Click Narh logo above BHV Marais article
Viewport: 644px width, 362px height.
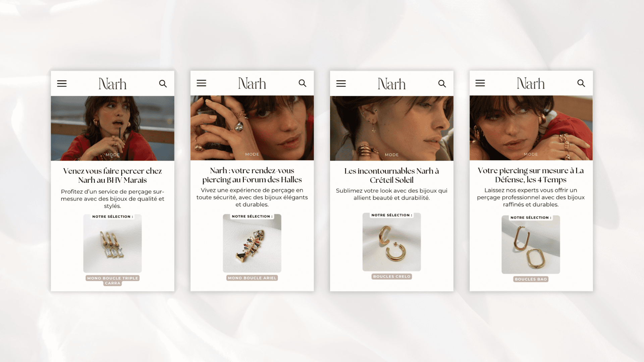point(112,84)
